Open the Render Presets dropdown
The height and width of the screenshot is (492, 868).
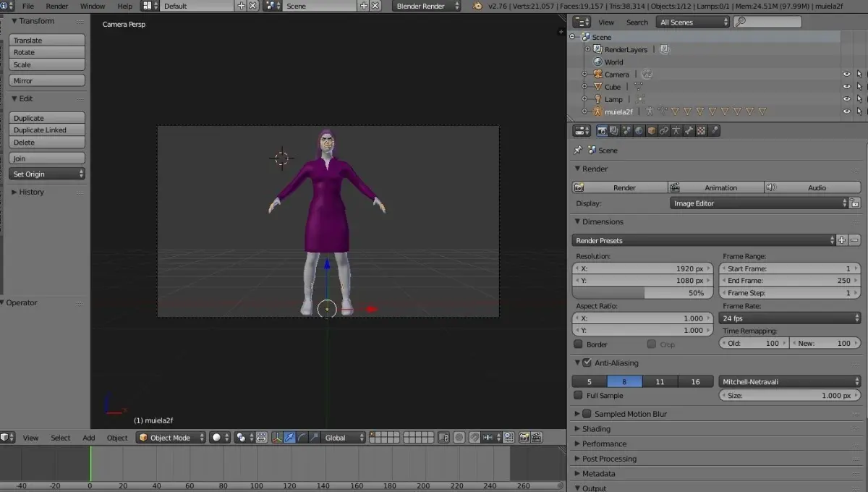click(x=704, y=240)
